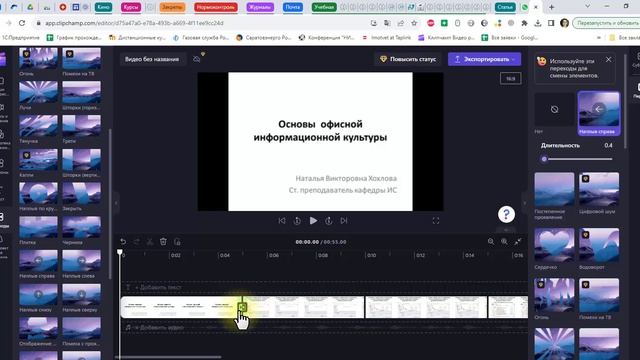Choose 'Постепенное проявление' transition in right panel

pos(554,189)
